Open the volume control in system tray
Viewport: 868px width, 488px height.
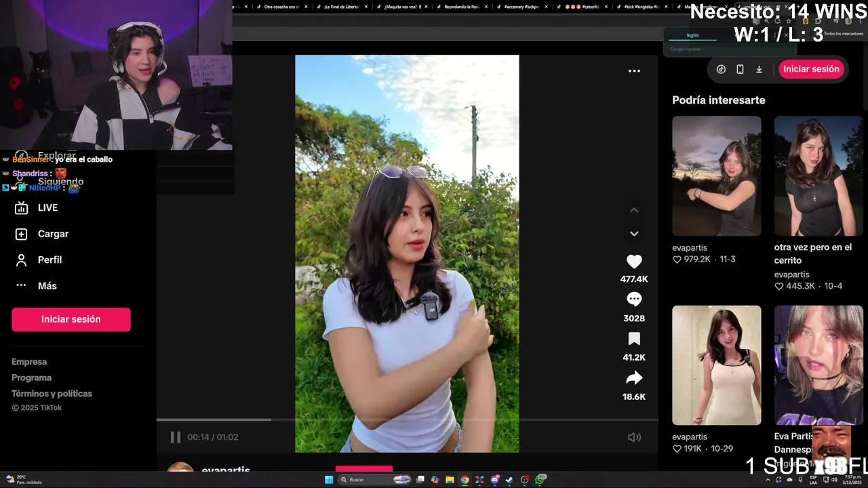click(x=834, y=480)
